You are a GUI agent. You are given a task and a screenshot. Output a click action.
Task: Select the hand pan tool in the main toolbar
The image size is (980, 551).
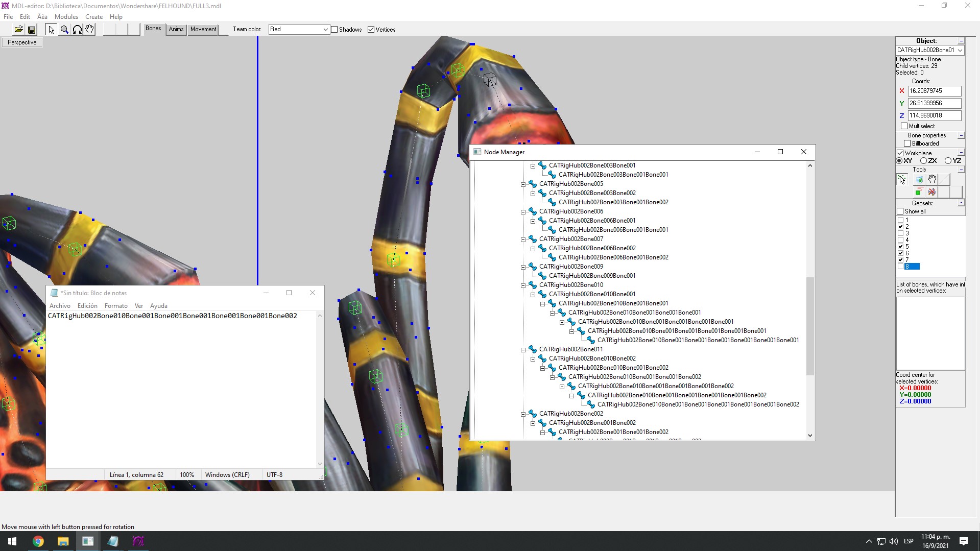[90, 30]
